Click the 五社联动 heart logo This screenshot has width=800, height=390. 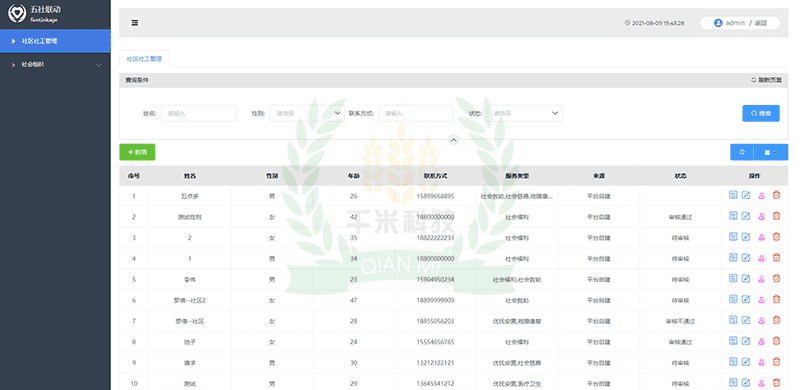tap(17, 14)
